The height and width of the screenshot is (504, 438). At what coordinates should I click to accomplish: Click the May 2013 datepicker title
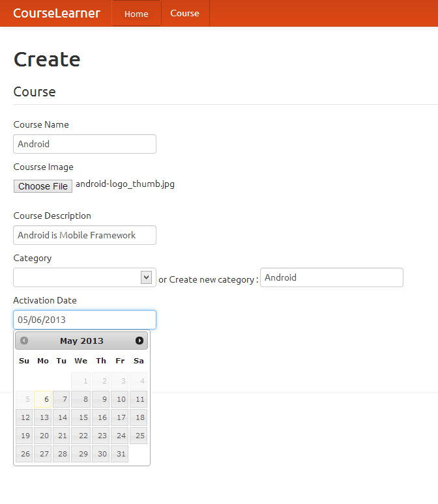[81, 341]
